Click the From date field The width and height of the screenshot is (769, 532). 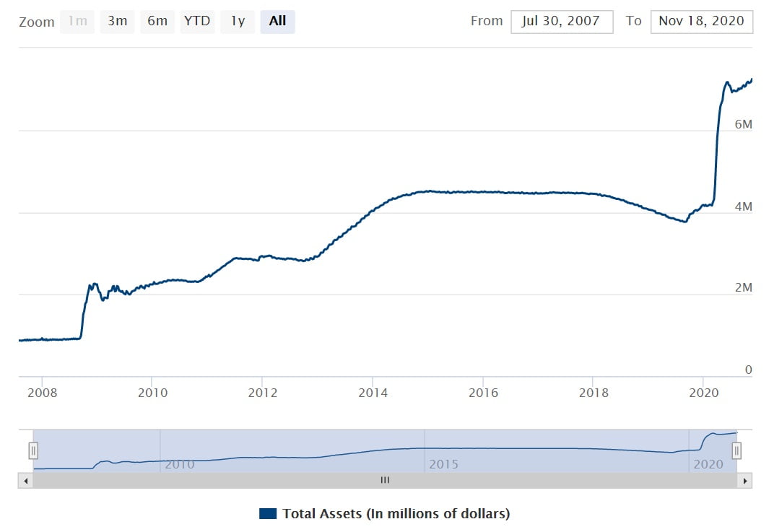pyautogui.click(x=562, y=21)
